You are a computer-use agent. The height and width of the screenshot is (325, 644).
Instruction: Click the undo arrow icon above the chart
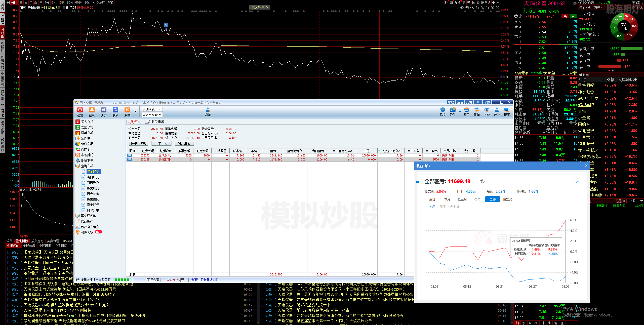tap(477, 8)
